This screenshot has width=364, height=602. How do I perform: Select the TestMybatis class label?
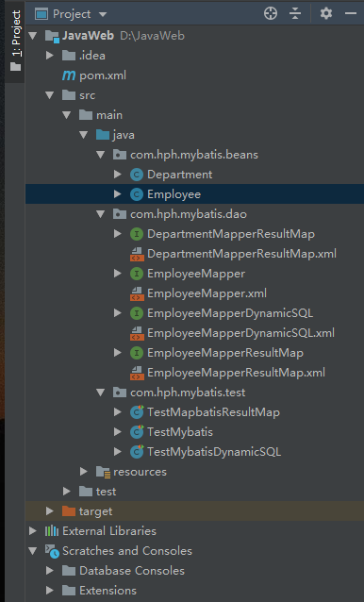click(x=180, y=432)
